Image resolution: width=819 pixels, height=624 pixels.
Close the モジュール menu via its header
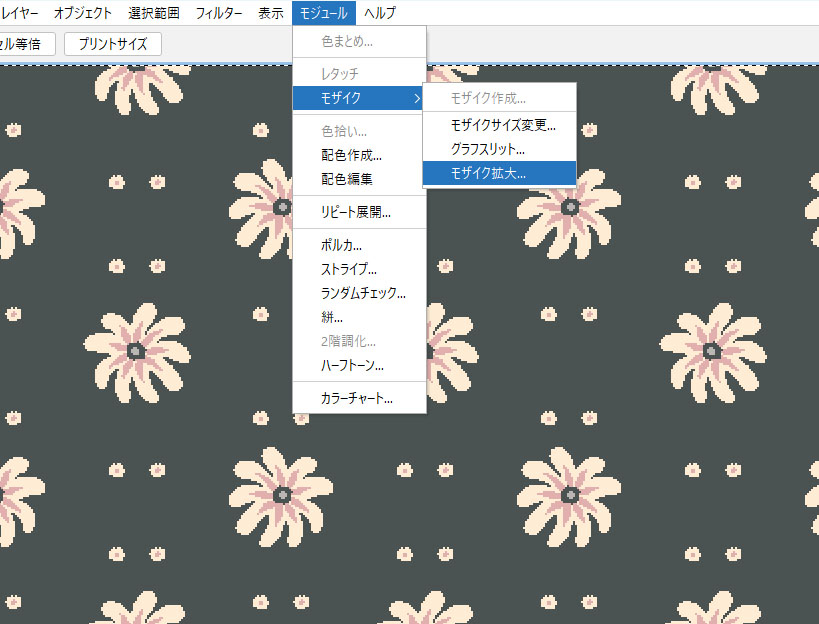pyautogui.click(x=324, y=13)
